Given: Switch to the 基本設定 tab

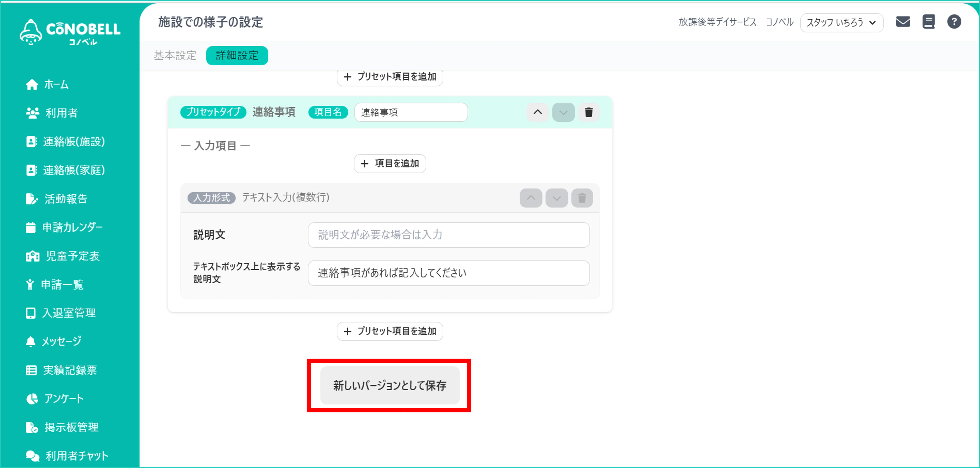Looking at the screenshot, I should 175,56.
